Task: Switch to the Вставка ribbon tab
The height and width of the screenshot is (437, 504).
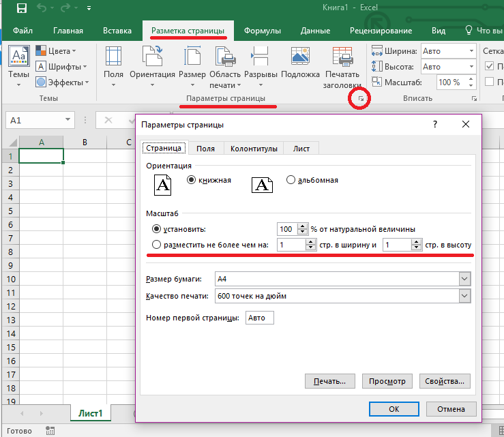Action: click(117, 31)
